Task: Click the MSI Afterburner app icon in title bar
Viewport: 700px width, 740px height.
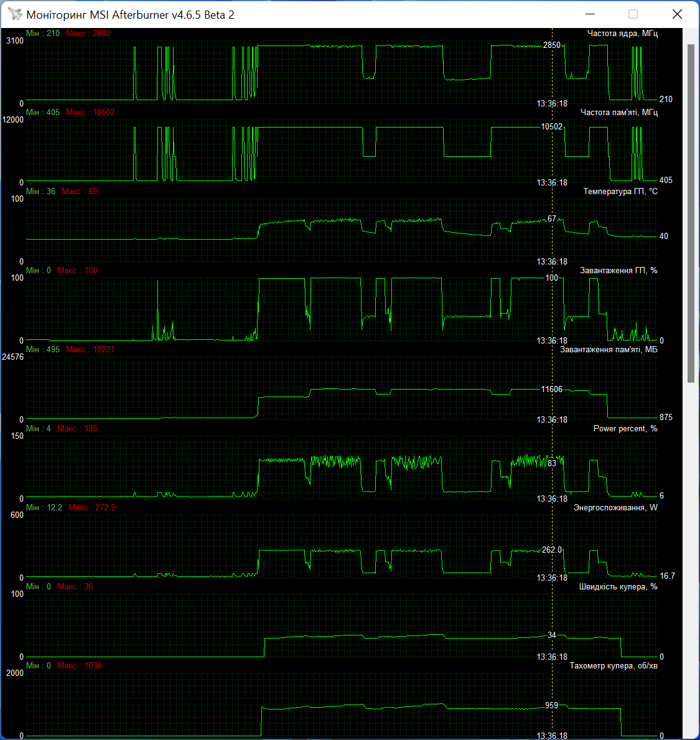Action: pyautogui.click(x=15, y=14)
